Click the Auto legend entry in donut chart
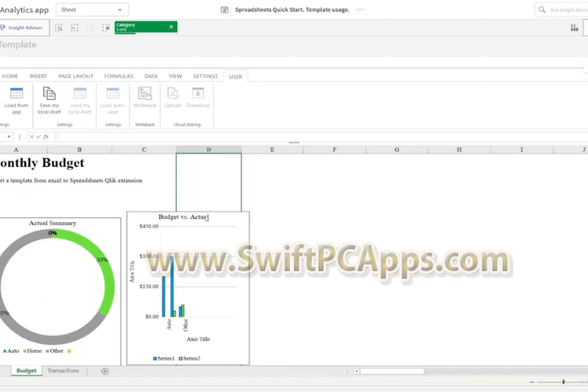 [11, 351]
